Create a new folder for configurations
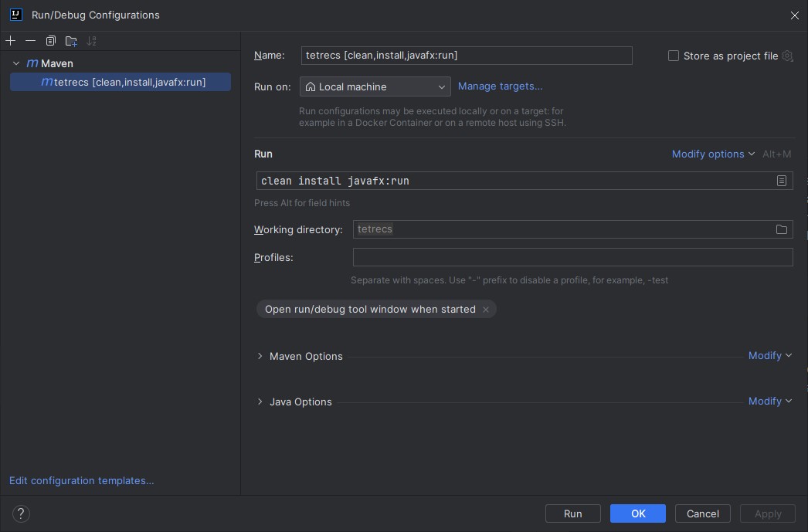The width and height of the screenshot is (808, 532). [71, 41]
